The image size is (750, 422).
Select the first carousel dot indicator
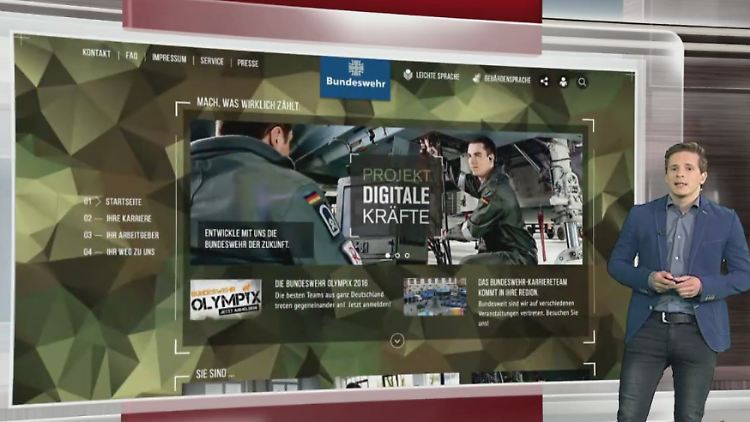(386, 255)
